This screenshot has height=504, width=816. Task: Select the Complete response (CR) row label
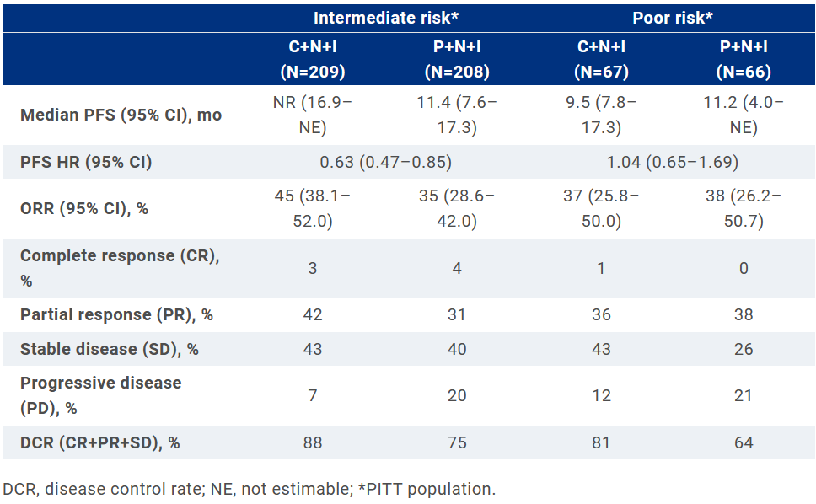pos(120,268)
